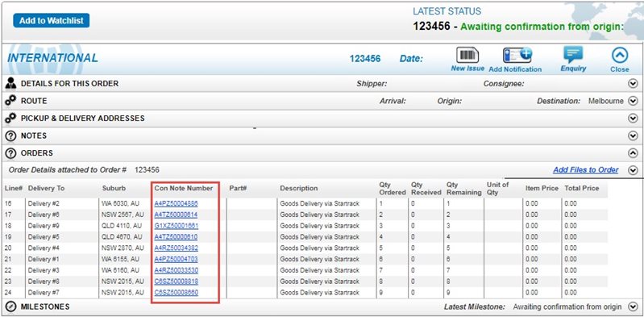Select the Delivery #6 cell
The image size is (644, 317).
[x=44, y=215]
